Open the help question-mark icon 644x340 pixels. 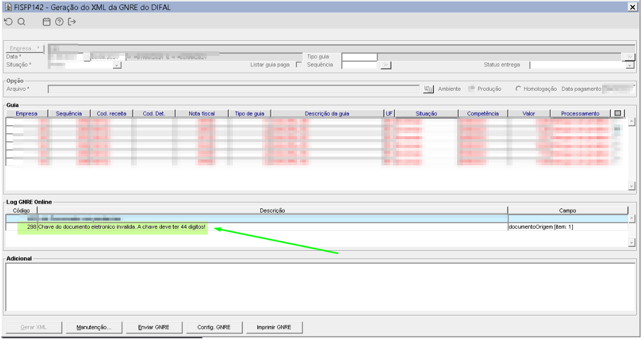point(59,22)
